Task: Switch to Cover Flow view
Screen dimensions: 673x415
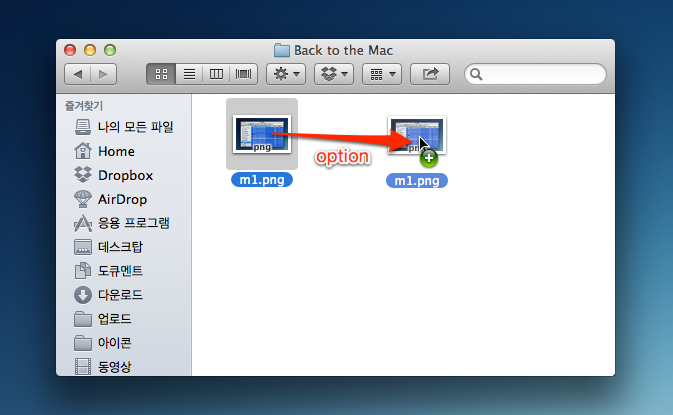Action: (243, 74)
